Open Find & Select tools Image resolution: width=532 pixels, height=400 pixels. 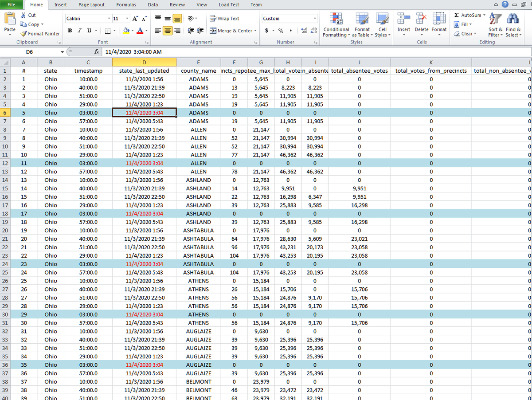tap(513, 25)
